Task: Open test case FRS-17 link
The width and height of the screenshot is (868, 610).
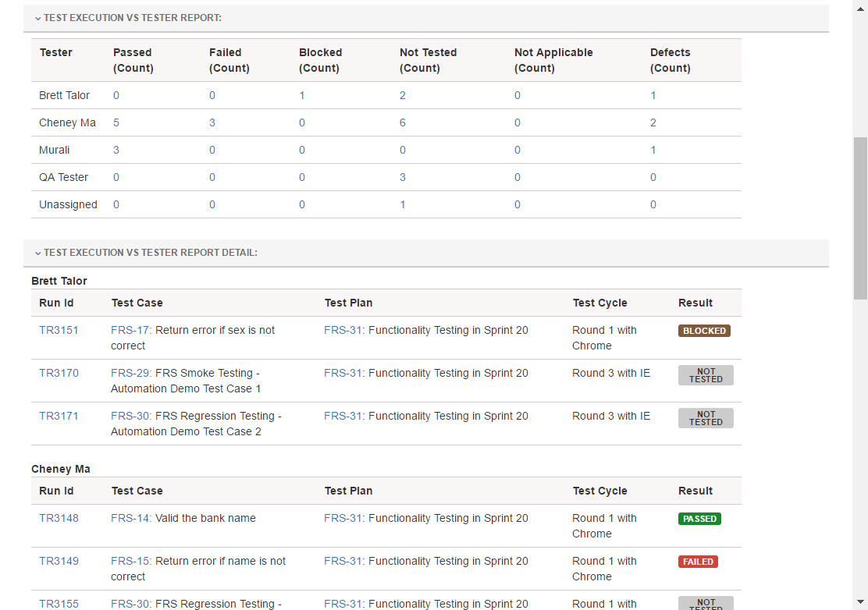Action: [x=130, y=330]
